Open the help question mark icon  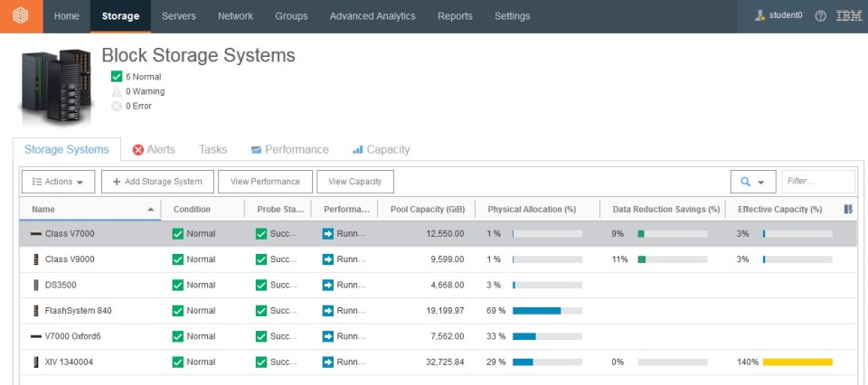(x=820, y=16)
